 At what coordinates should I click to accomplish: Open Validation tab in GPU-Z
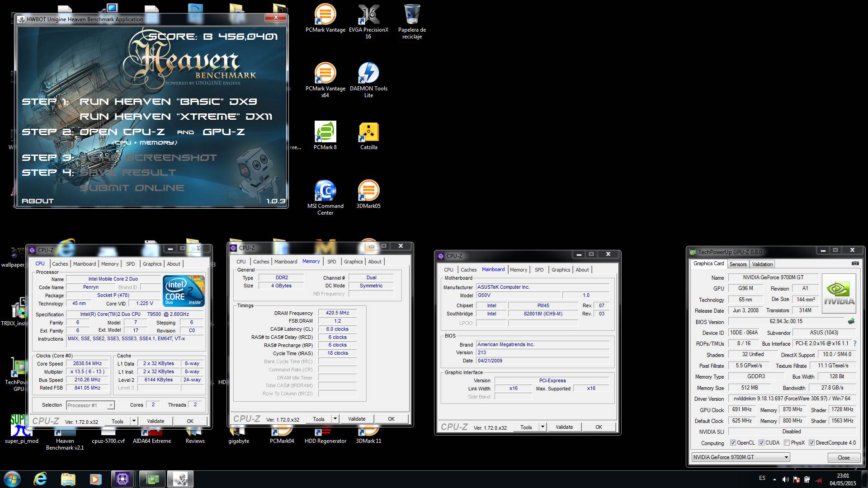coord(762,264)
